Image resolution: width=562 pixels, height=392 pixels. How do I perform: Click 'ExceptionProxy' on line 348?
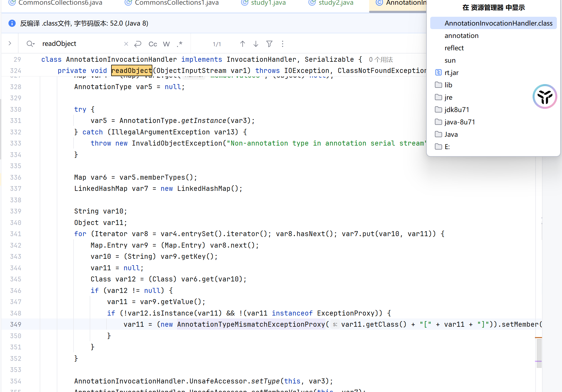point(346,313)
